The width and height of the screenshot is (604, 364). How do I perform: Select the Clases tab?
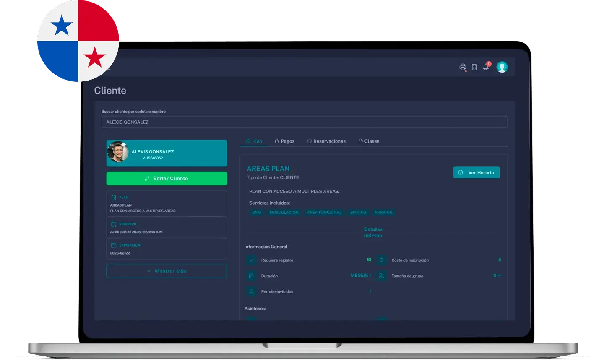[369, 141]
